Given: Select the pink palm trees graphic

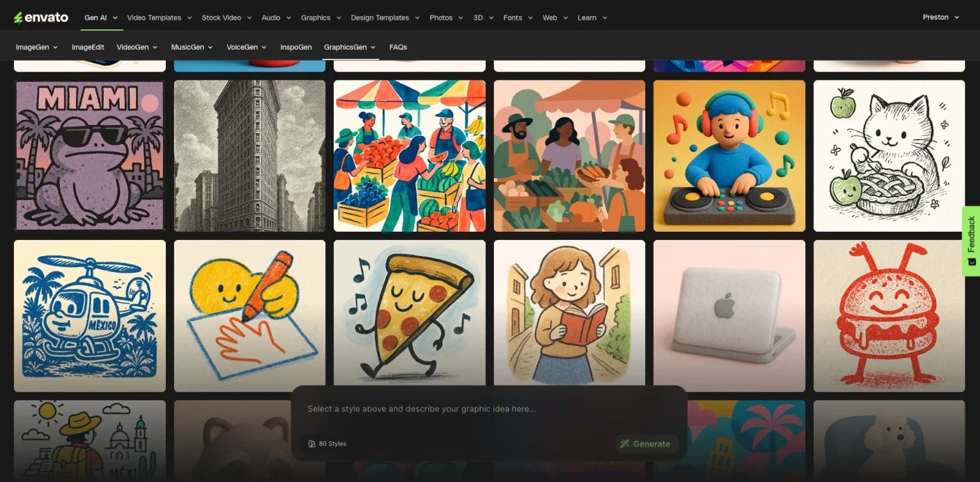Looking at the screenshot, I should tap(746, 441).
